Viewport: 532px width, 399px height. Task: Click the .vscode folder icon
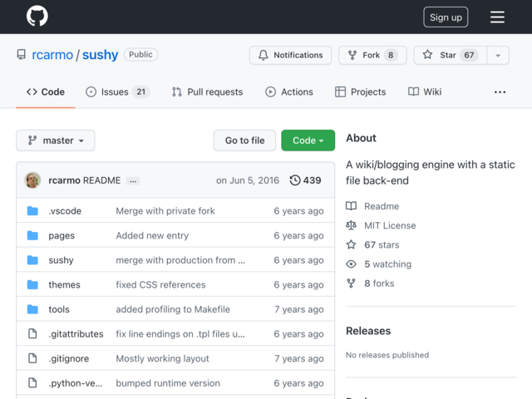click(32, 210)
